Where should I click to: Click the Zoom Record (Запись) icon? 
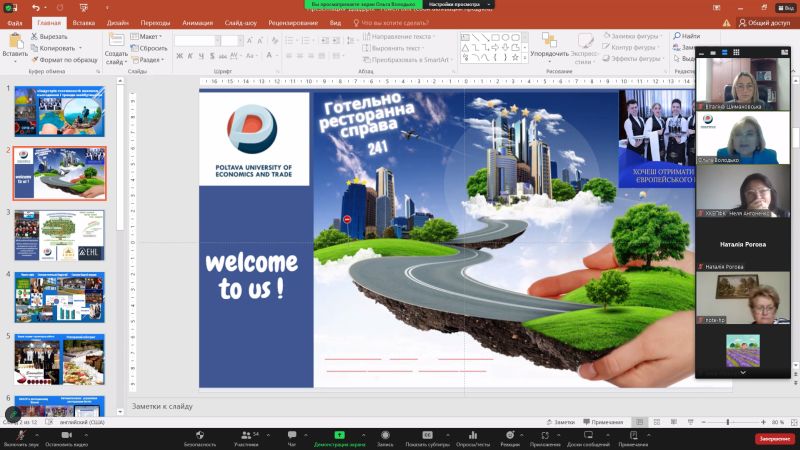(x=385, y=435)
